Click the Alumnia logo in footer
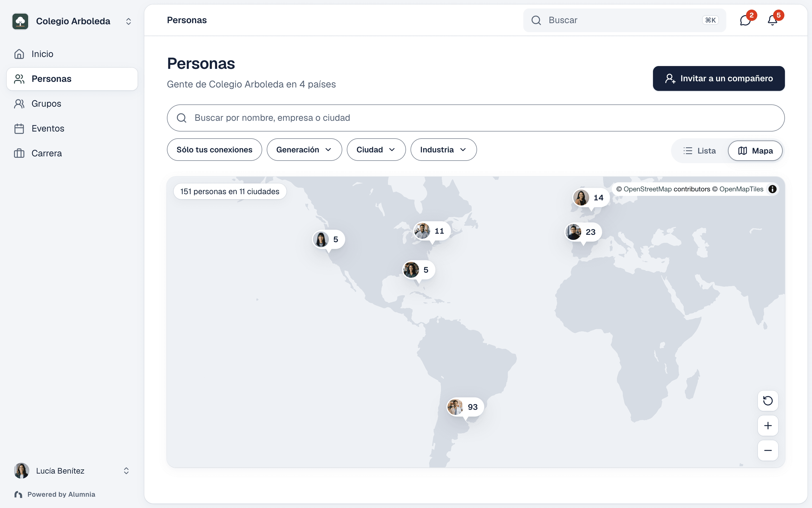 [18, 494]
